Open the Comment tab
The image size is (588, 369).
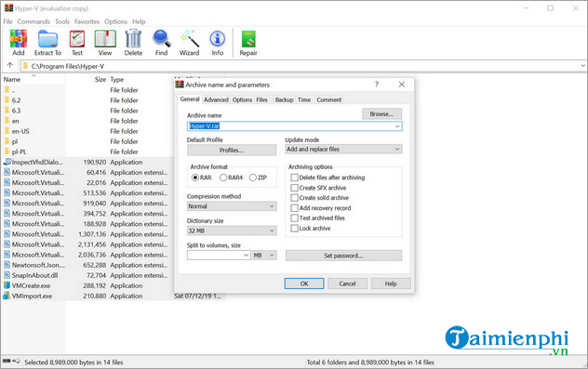pyautogui.click(x=328, y=99)
